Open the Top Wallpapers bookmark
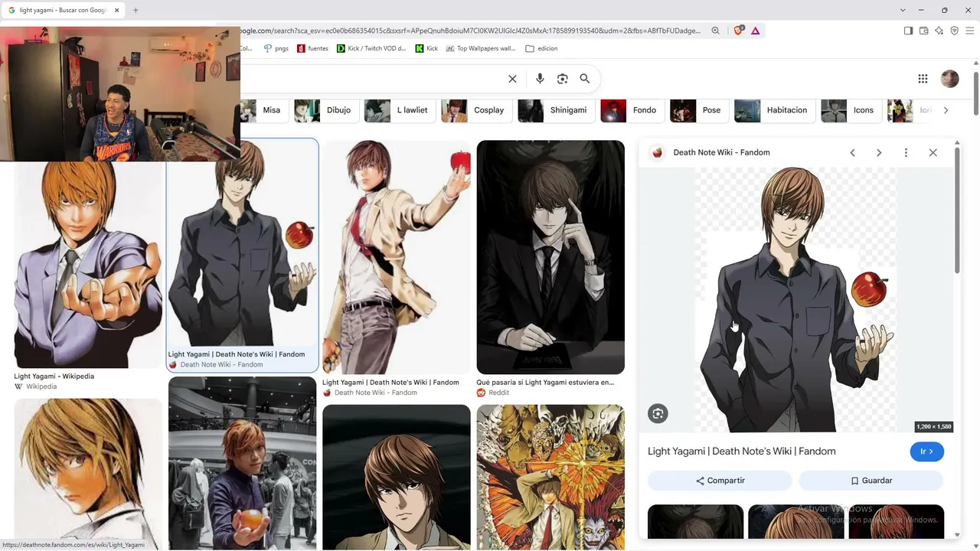The image size is (980, 551). click(480, 48)
